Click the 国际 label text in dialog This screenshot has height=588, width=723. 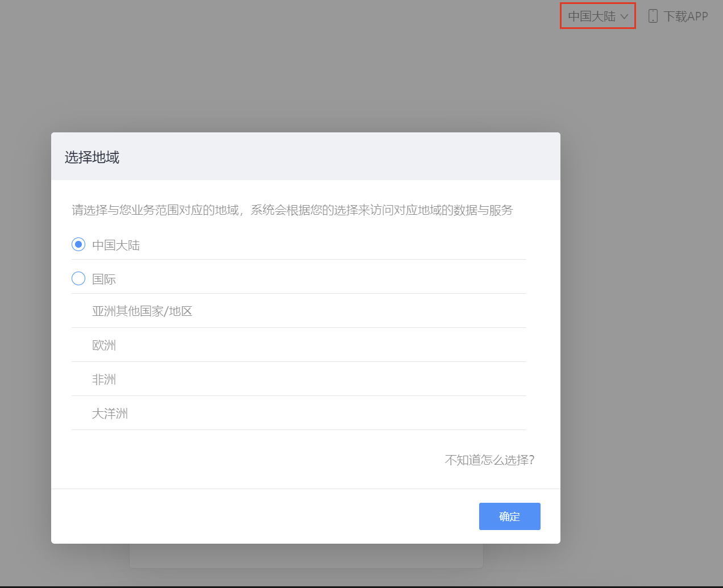pos(104,280)
